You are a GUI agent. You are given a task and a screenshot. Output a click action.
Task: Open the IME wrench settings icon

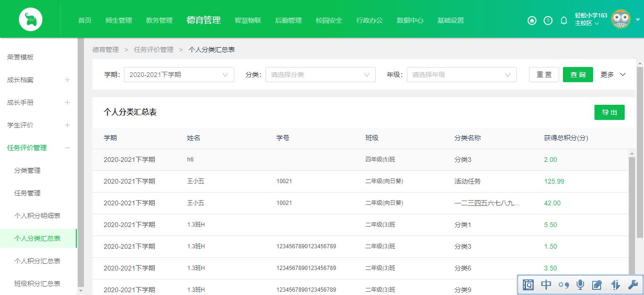tap(632, 285)
